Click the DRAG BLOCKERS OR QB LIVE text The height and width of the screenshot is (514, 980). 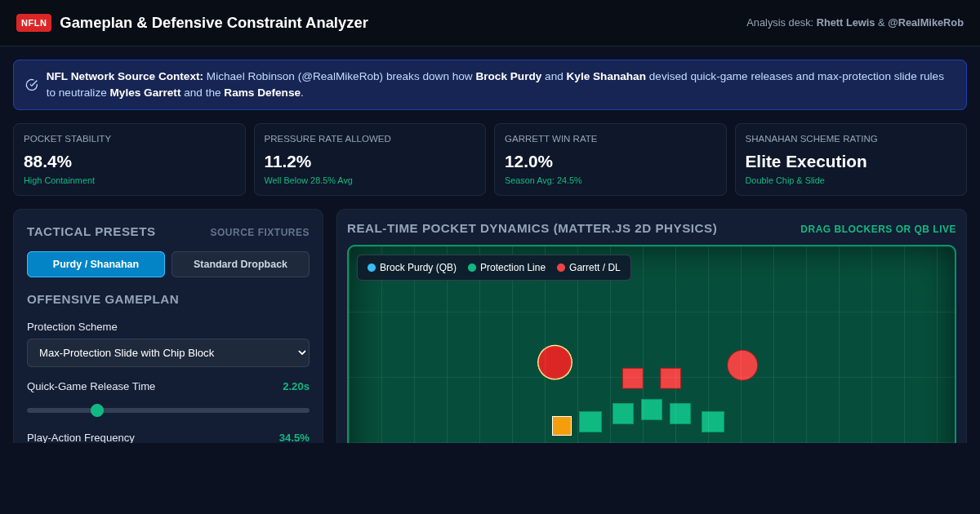pos(878,229)
